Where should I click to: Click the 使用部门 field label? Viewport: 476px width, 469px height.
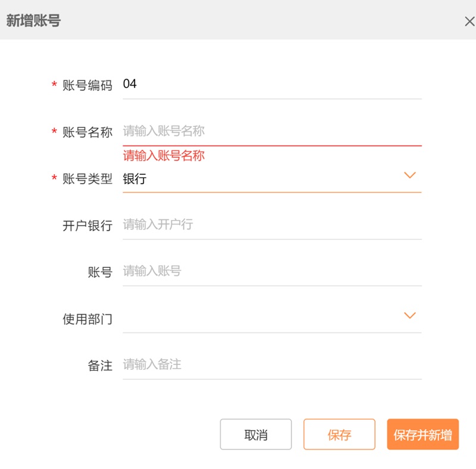[x=87, y=319]
